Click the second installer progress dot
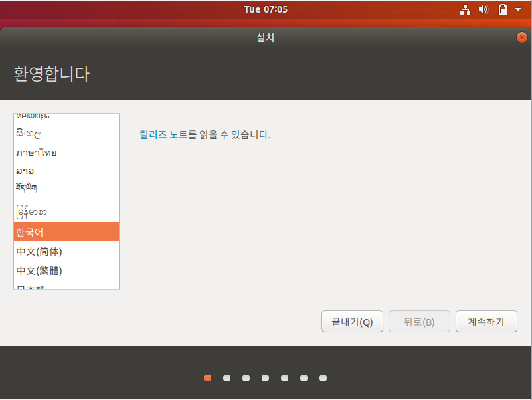Image resolution: width=532 pixels, height=400 pixels. click(x=226, y=377)
